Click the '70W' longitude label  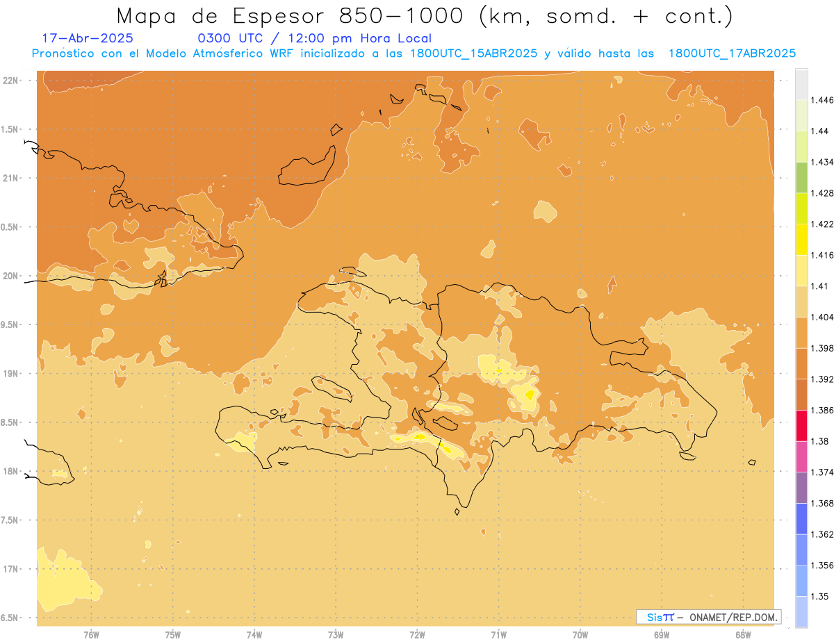click(580, 635)
